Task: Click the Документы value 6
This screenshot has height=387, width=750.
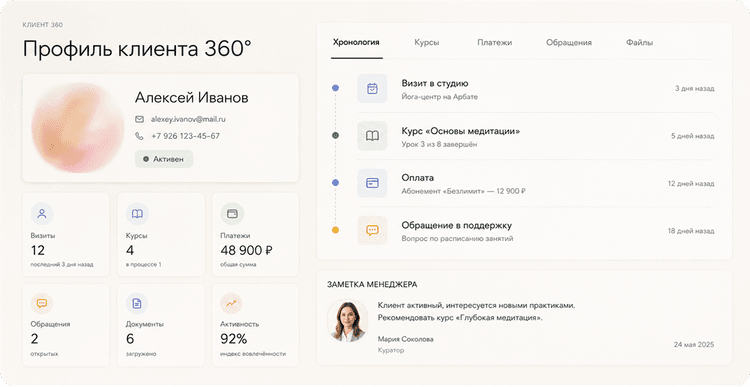Action: point(130,339)
